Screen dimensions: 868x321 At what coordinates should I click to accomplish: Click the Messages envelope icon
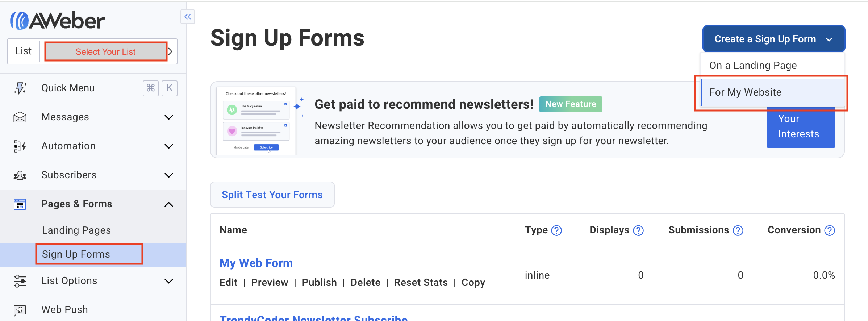coord(20,117)
